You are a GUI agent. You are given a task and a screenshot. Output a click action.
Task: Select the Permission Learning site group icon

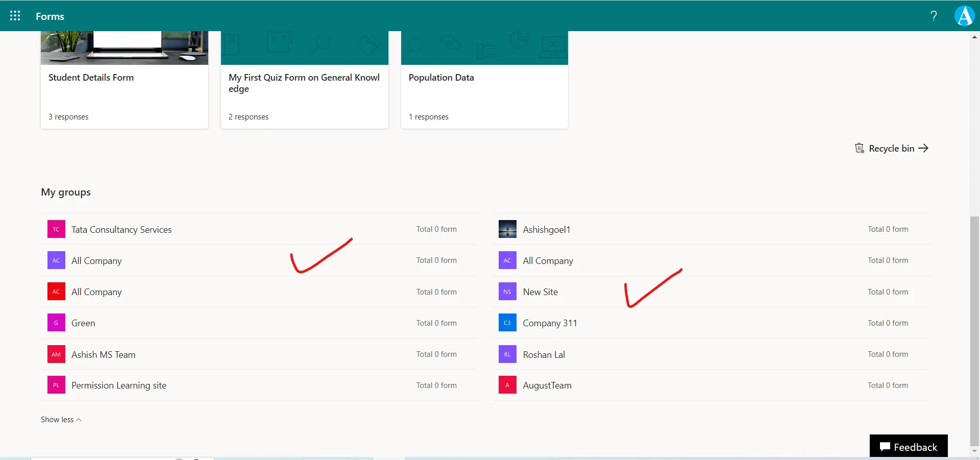click(x=56, y=385)
